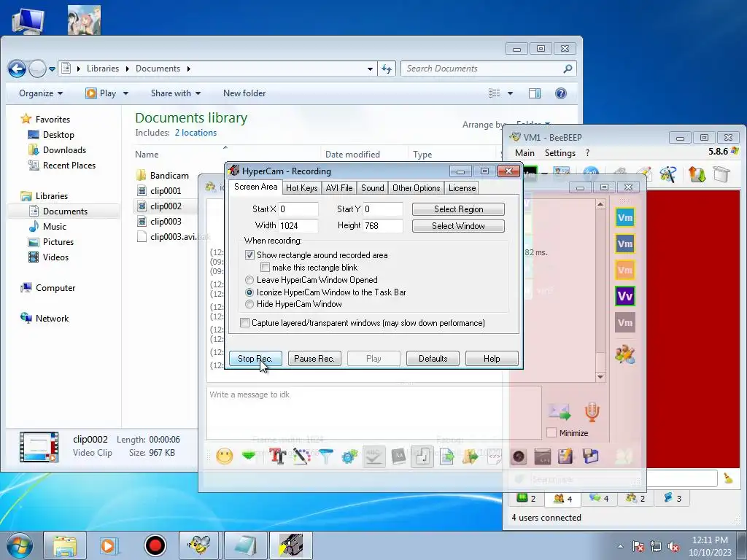Select Leave HyperCam Window Opened
This screenshot has width=747, height=560.
tap(249, 280)
